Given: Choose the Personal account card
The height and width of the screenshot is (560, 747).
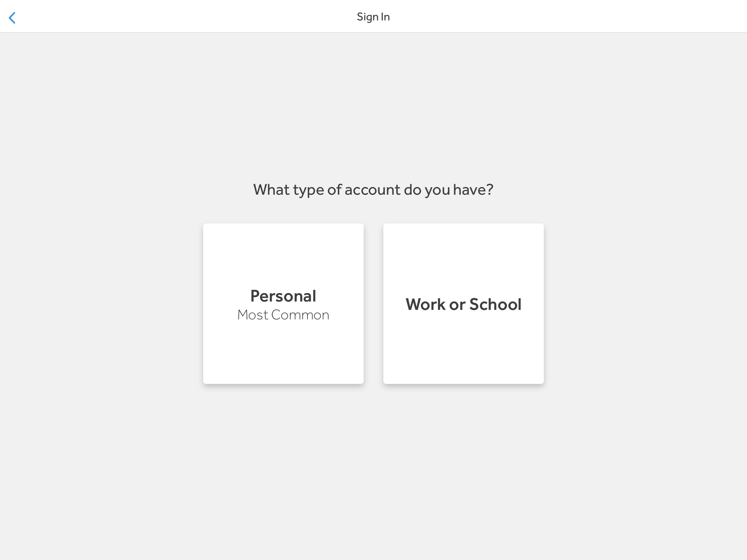Looking at the screenshot, I should point(283,303).
